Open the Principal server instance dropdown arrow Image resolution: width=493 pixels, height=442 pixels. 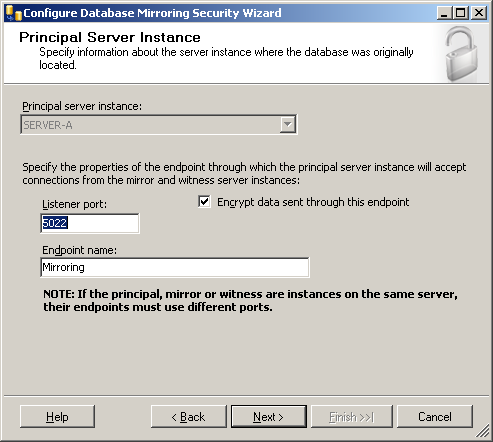(x=288, y=125)
